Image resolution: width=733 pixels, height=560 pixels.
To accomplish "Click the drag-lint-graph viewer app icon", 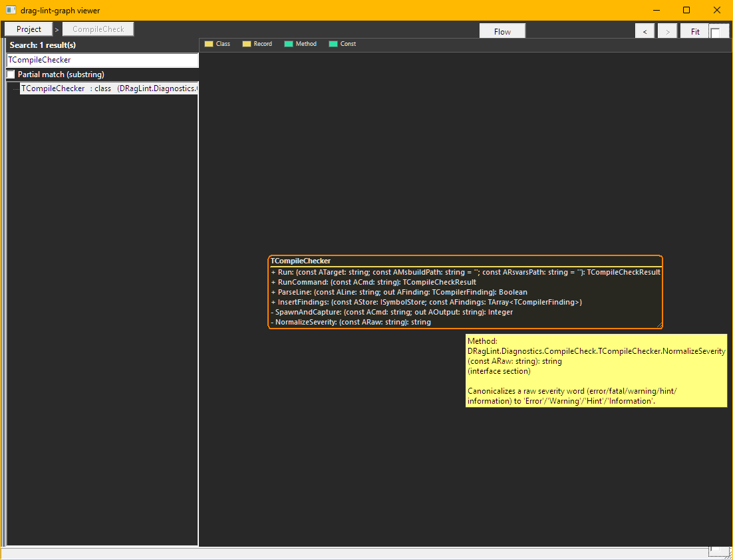I will click(11, 10).
